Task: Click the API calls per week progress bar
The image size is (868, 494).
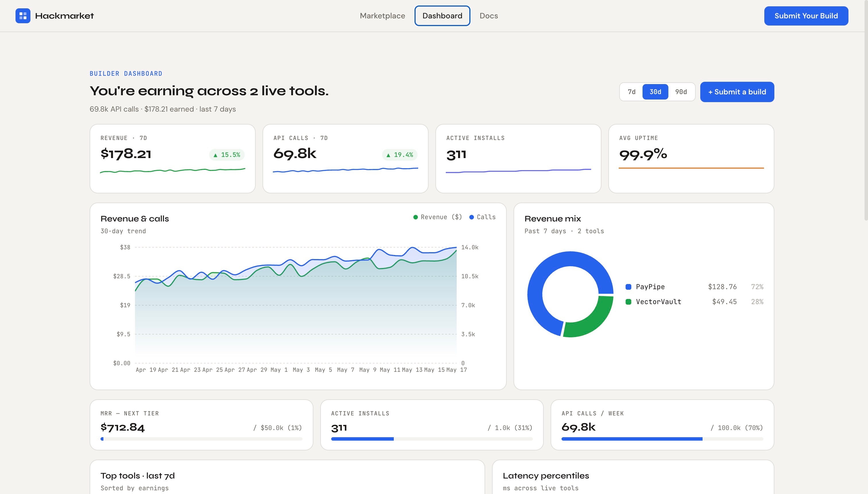Action: (x=662, y=439)
